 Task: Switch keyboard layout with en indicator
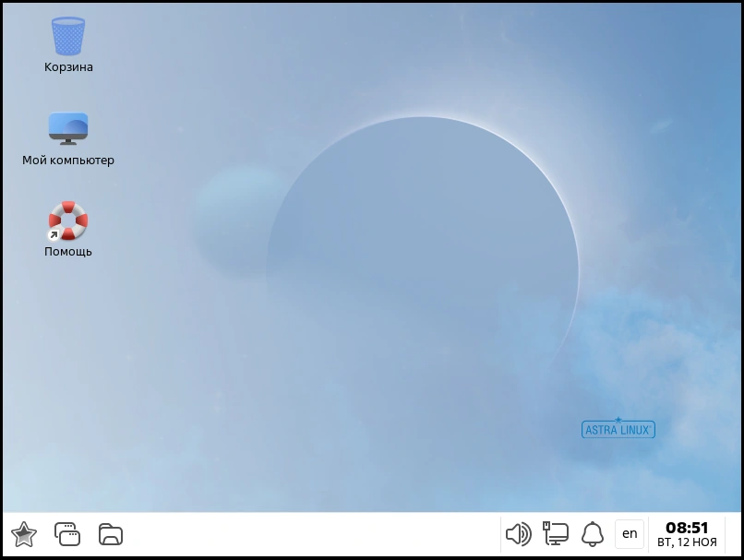[630, 534]
